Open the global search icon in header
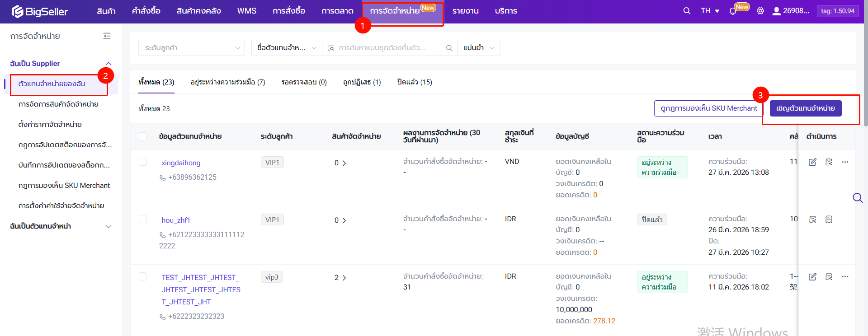The width and height of the screenshot is (868, 336). pos(687,11)
